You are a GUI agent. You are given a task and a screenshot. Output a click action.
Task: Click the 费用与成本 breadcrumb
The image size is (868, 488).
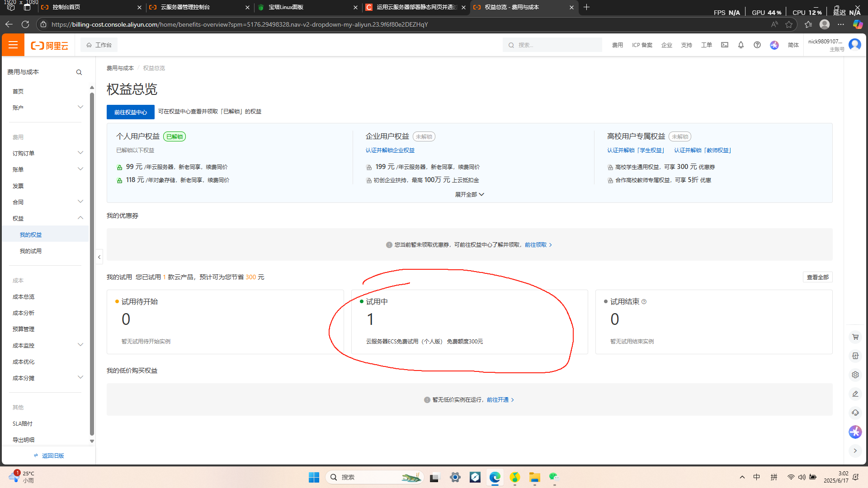(120, 68)
